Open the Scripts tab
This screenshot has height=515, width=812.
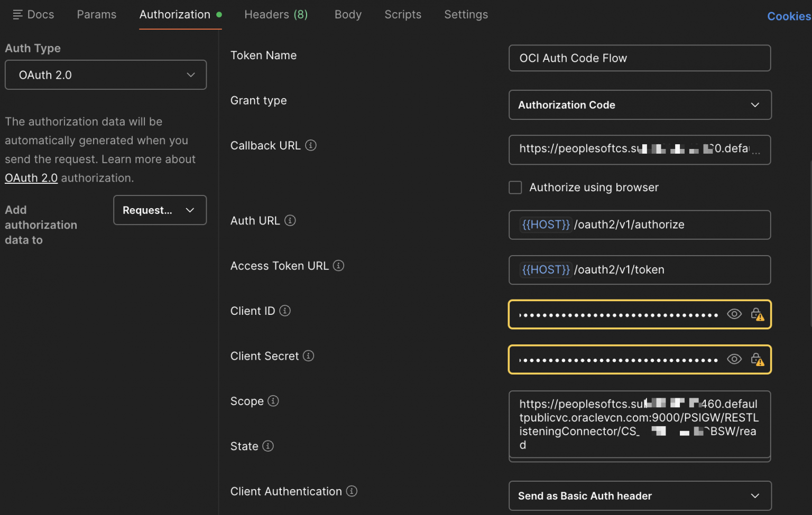(403, 15)
